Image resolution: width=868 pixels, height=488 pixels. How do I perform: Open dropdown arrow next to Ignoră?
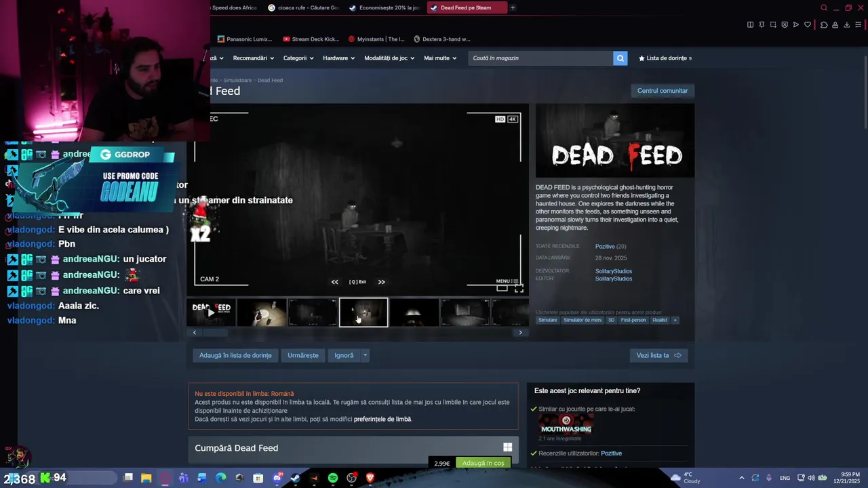(x=365, y=355)
